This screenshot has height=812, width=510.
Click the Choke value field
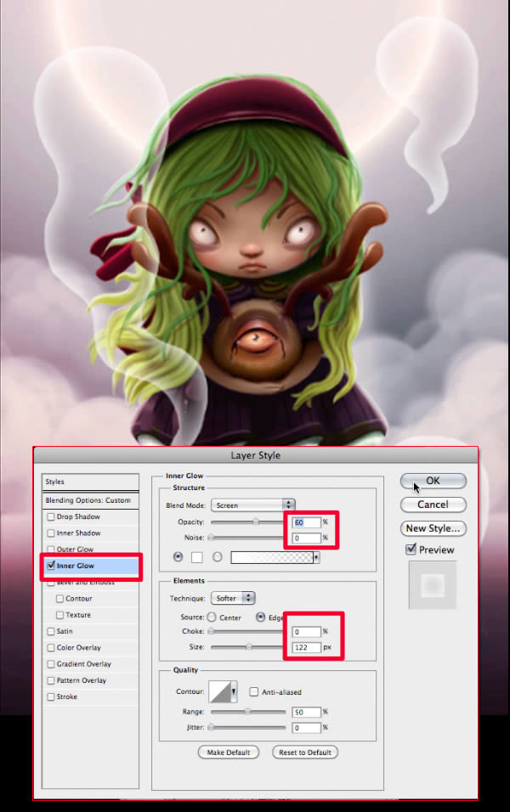click(x=306, y=632)
